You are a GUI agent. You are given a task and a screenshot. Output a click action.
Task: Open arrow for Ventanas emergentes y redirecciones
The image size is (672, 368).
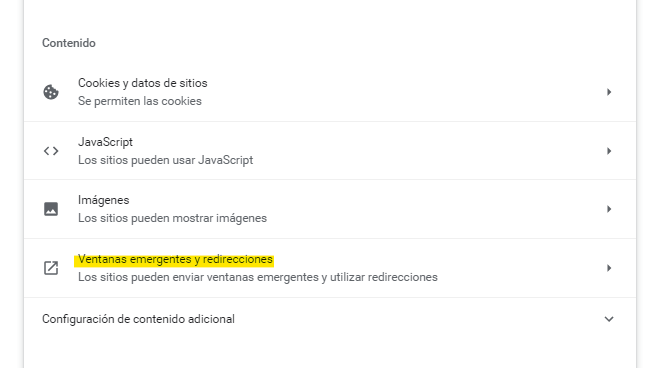tap(609, 268)
